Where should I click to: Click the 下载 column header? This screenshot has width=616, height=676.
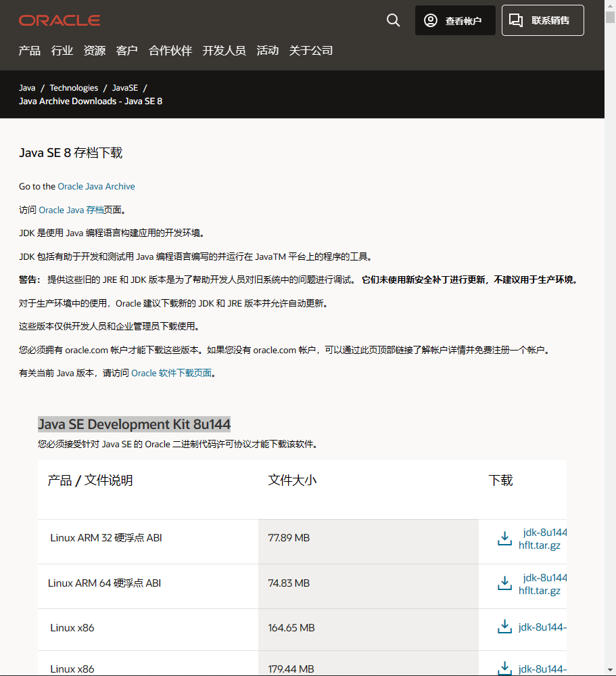click(500, 480)
